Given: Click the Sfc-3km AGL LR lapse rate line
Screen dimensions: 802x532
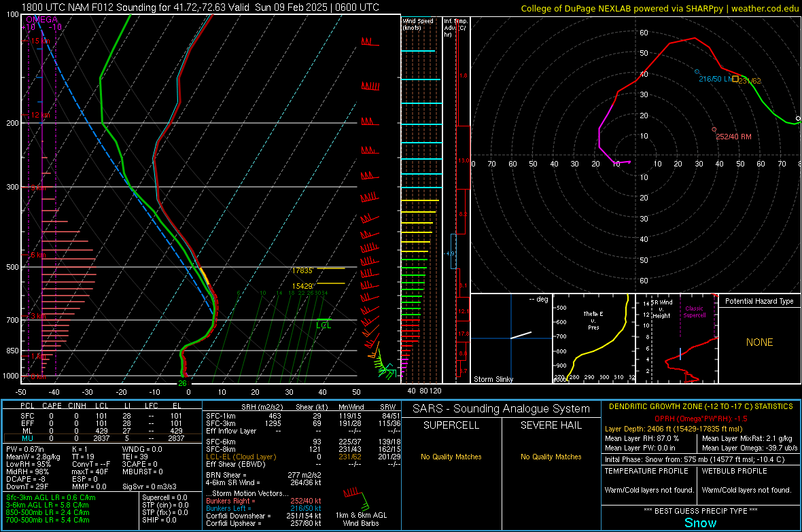Looking at the screenshot, I should click(51, 497).
